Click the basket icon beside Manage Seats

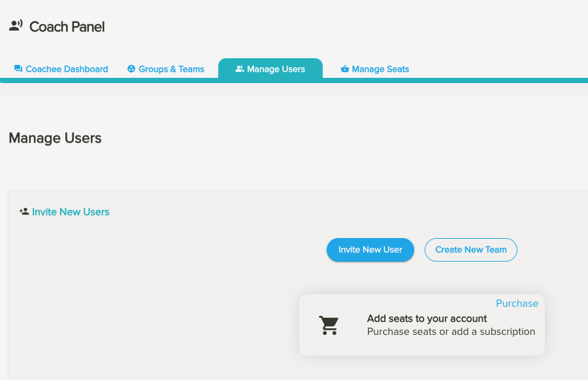coord(345,69)
